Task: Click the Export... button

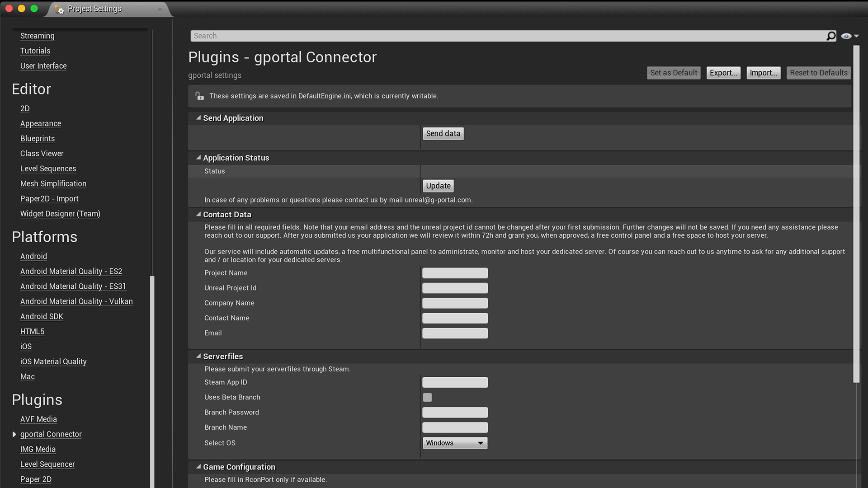Action: pos(723,73)
